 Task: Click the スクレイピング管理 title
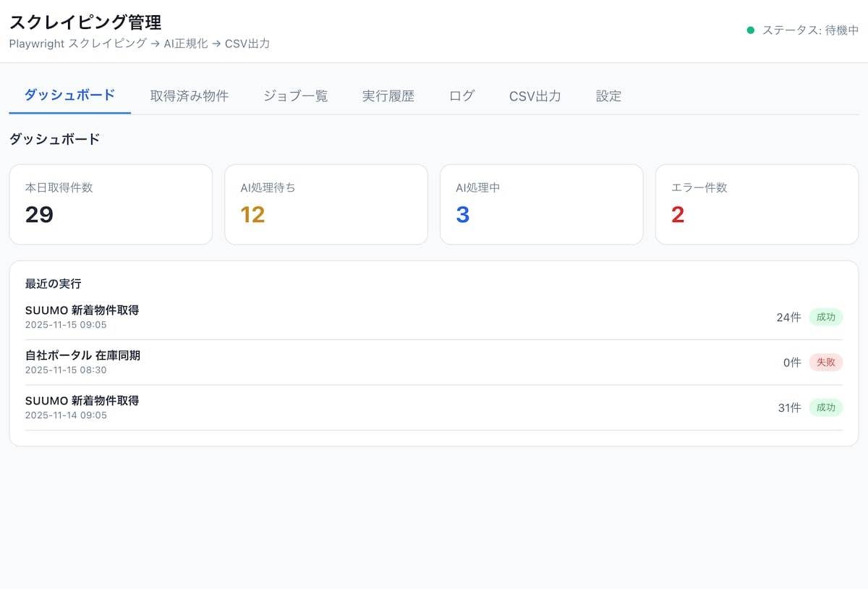click(x=85, y=22)
